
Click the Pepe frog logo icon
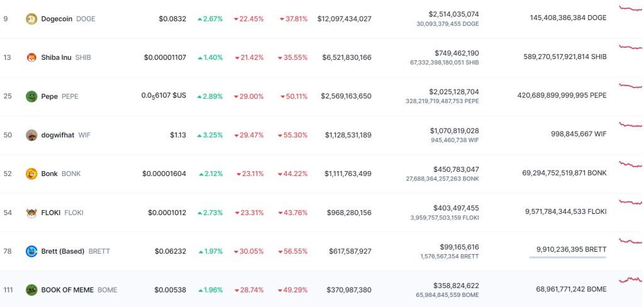point(31,96)
